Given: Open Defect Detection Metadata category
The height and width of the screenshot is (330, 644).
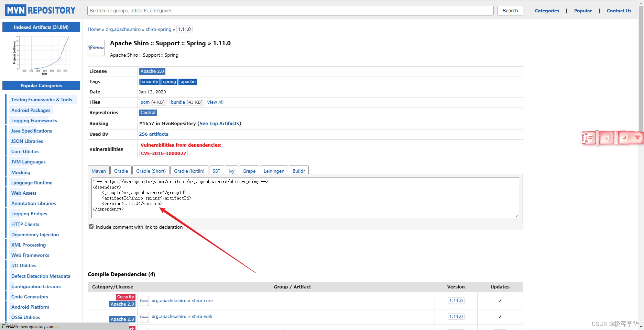Looking at the screenshot, I should [41, 276].
